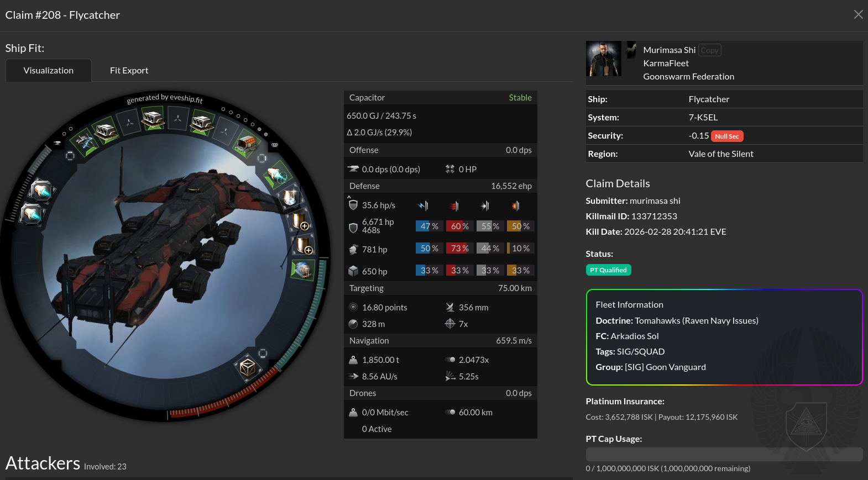Click the armor hit points icon
The width and height of the screenshot is (868, 480).
[352, 249]
